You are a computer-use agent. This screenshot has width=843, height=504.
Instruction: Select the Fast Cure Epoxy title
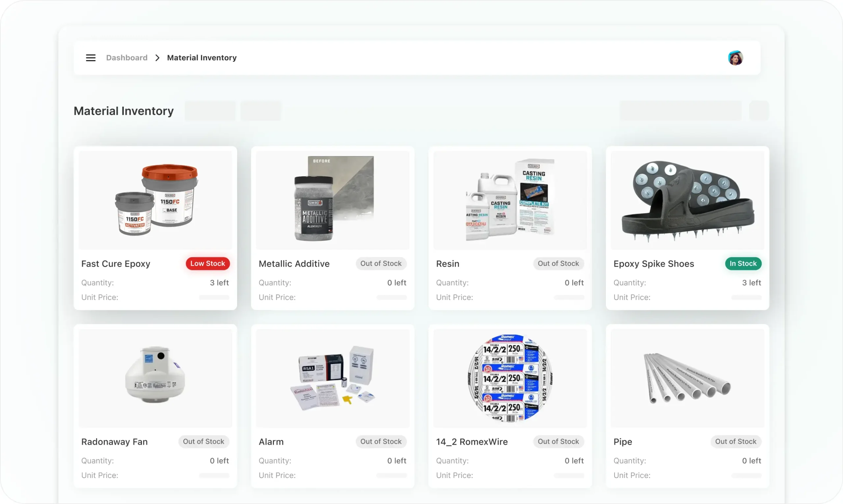pos(116,264)
